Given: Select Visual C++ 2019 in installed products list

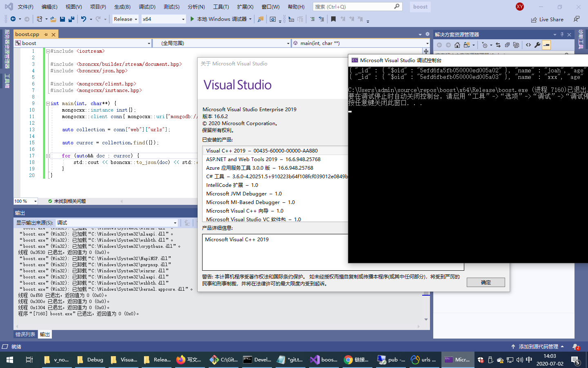Looking at the screenshot, I should coord(262,151).
